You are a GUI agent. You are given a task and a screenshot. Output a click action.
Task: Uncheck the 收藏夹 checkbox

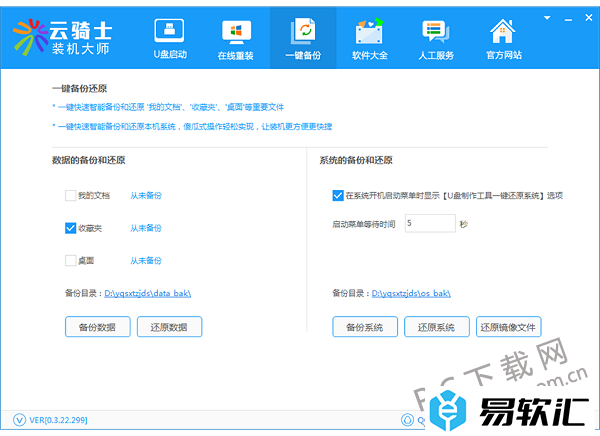pos(70,228)
